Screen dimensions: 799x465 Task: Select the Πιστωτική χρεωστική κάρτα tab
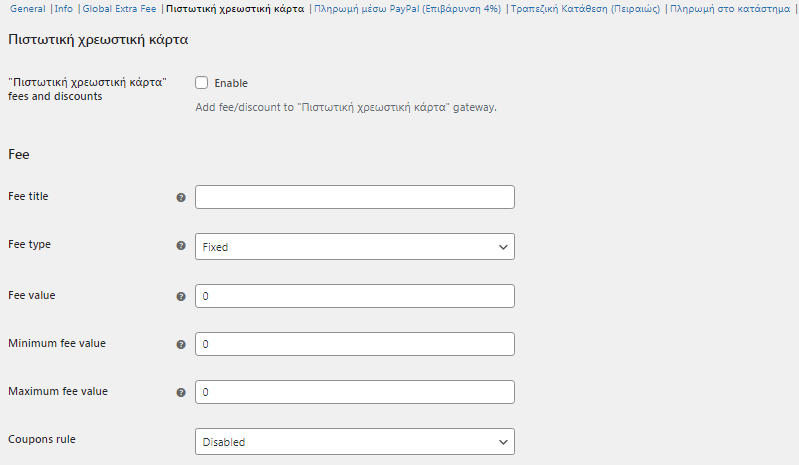coord(235,9)
